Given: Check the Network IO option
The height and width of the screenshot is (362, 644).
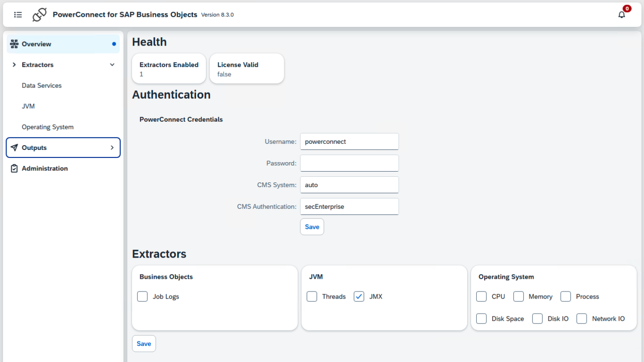Looking at the screenshot, I should click(x=582, y=319).
